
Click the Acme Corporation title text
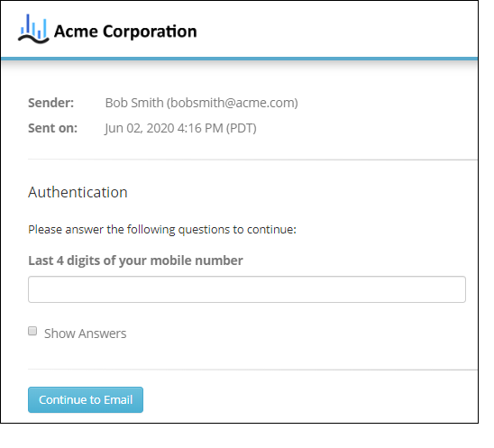[125, 32]
